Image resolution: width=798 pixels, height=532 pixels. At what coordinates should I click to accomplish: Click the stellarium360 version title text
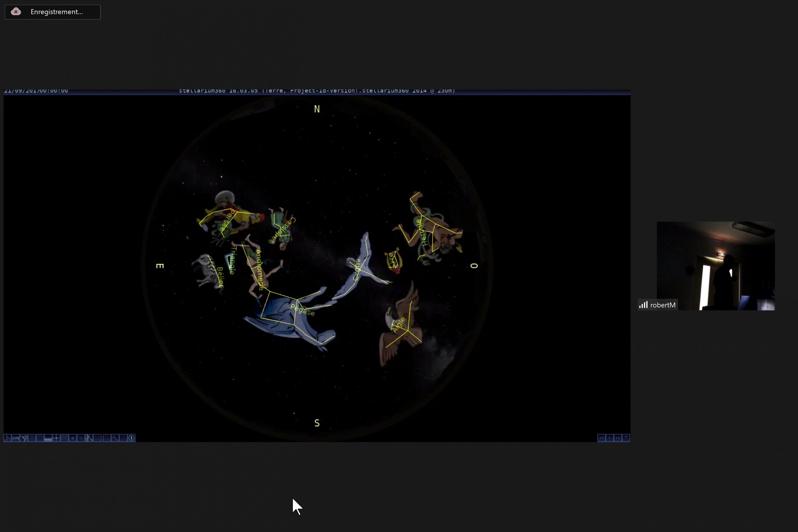(317, 91)
